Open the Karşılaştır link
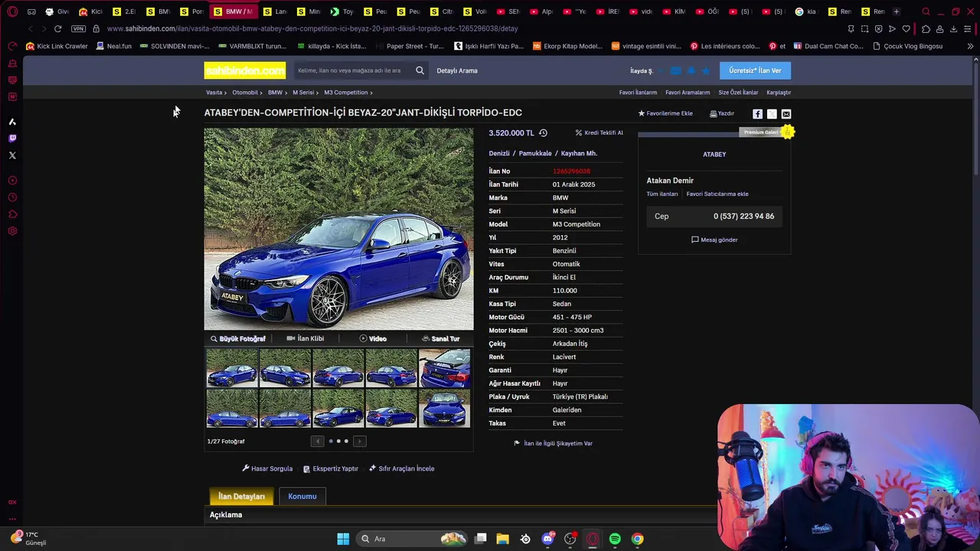This screenshot has height=551, width=980. tap(779, 93)
